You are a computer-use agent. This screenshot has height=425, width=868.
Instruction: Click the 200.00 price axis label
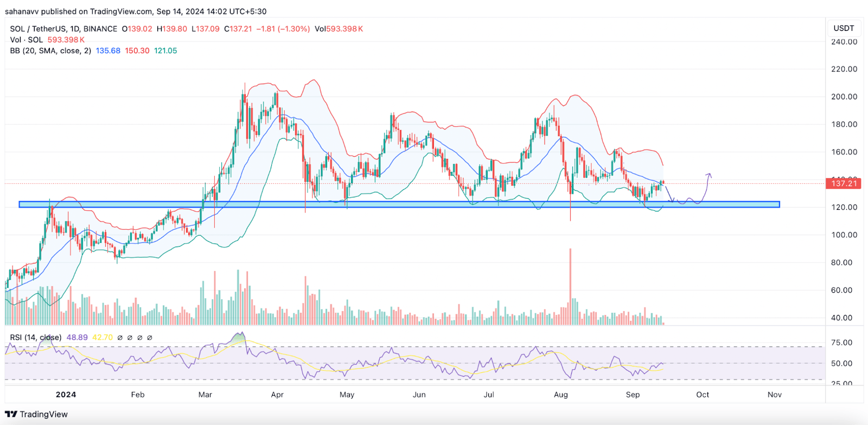844,96
